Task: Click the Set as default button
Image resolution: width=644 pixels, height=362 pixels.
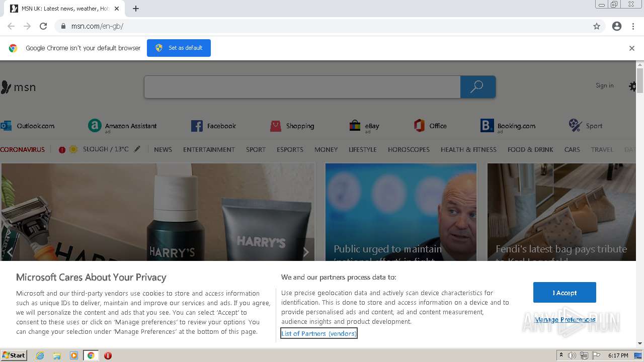Action: [x=179, y=48]
